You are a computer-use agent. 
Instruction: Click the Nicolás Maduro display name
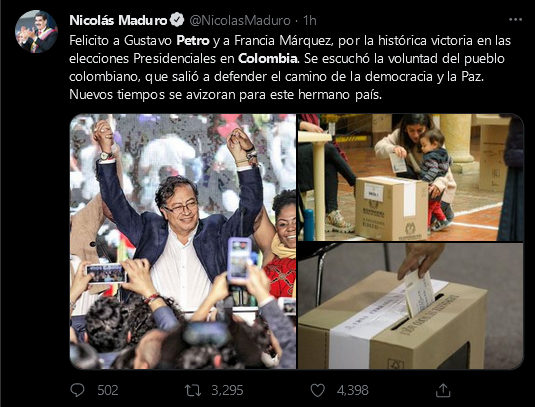118,20
